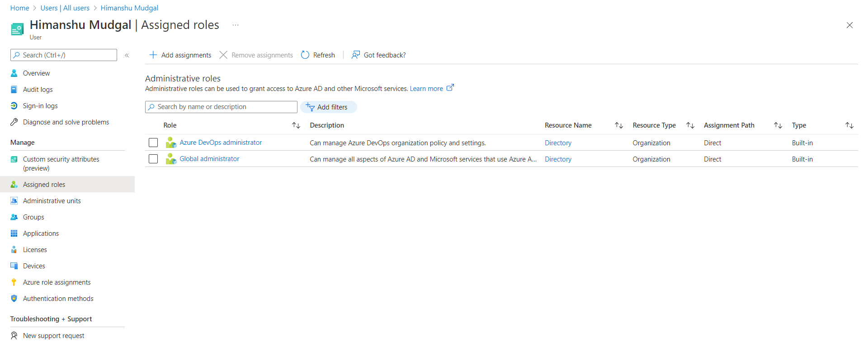Check the Azure DevOps administrator row checkbox
The image size is (868, 343).
click(153, 143)
